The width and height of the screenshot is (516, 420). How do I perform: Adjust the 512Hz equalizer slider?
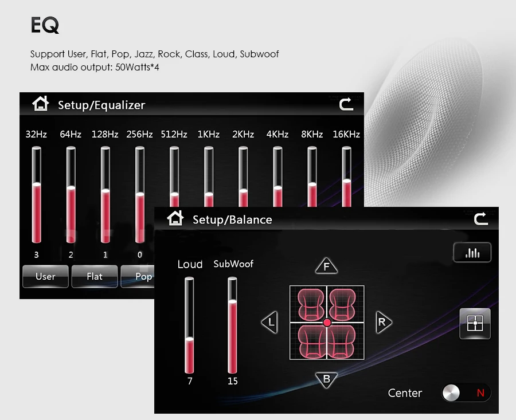tap(174, 176)
